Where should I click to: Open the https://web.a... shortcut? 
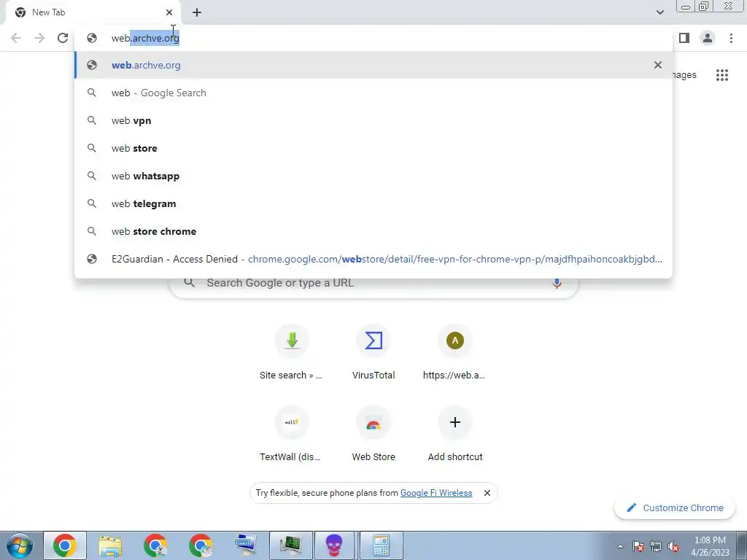click(454, 352)
